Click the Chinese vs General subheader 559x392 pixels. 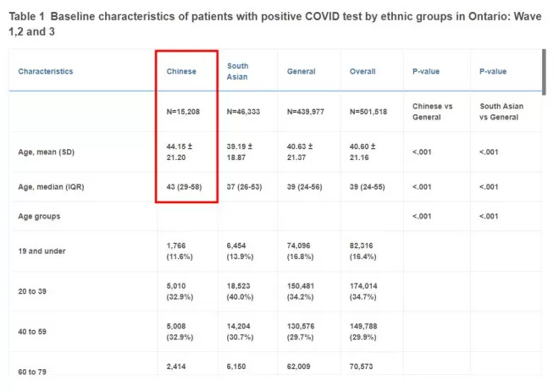point(433,112)
